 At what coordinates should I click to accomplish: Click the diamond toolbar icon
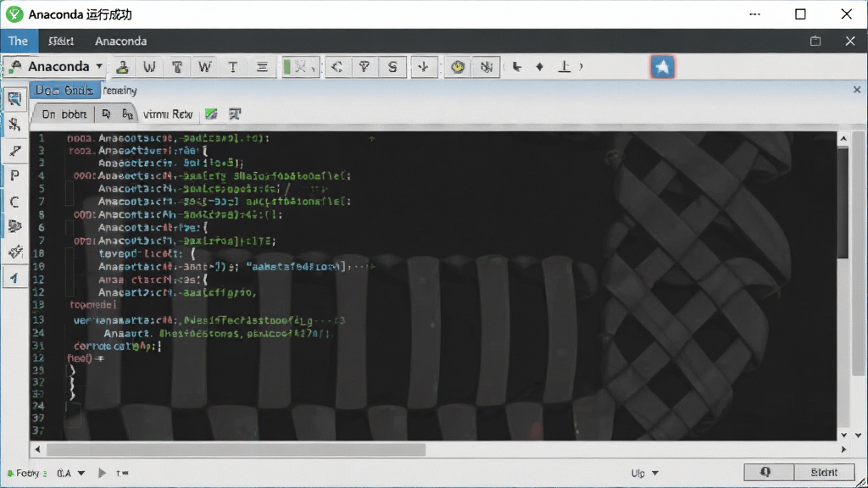(x=540, y=67)
